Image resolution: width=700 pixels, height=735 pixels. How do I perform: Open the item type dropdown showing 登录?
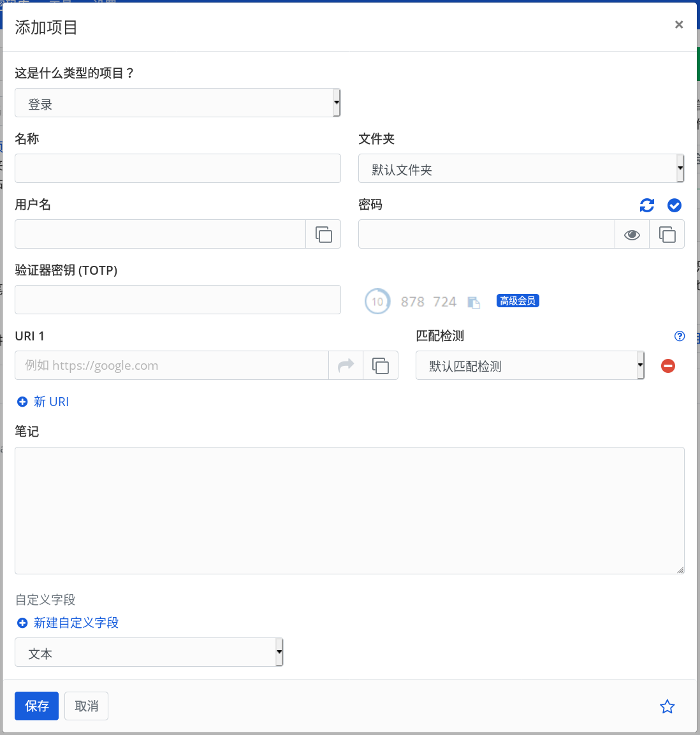[x=177, y=103]
